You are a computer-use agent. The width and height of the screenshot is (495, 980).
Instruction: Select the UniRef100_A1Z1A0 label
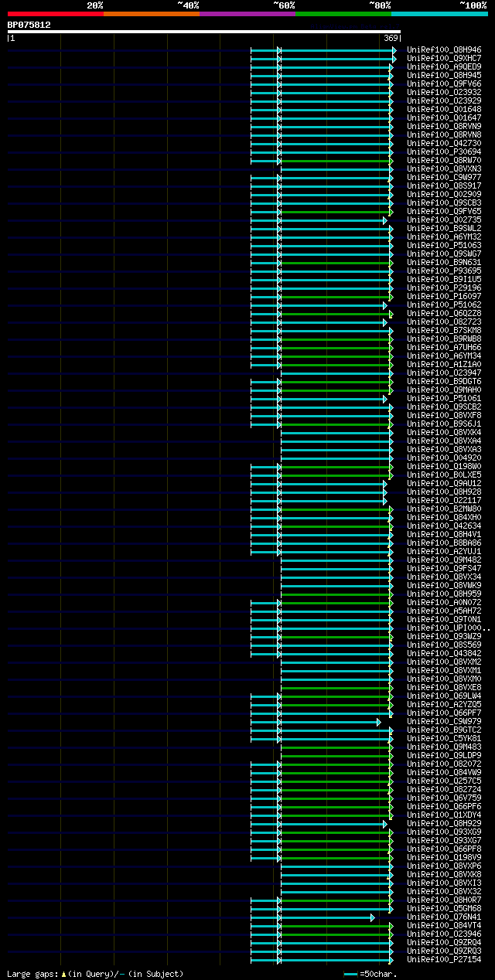point(445,364)
